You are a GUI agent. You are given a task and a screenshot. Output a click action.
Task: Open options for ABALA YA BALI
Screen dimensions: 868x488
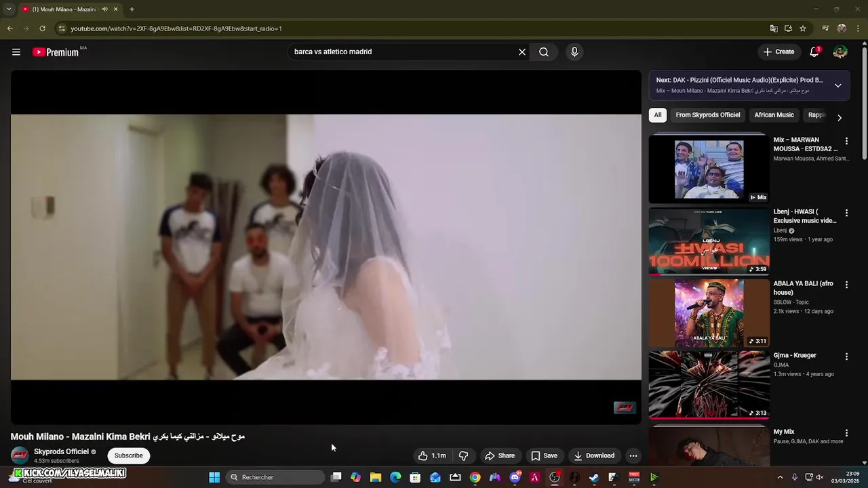tap(846, 285)
